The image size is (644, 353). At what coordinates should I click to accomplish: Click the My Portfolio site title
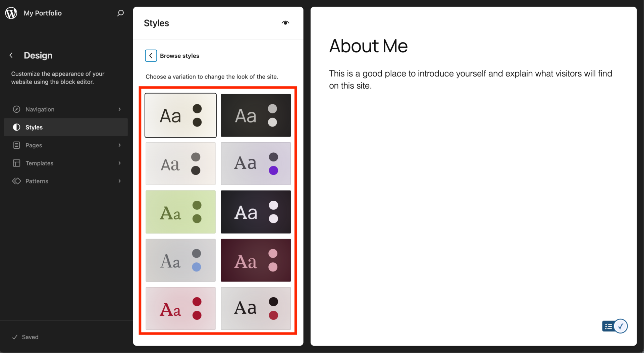click(43, 13)
